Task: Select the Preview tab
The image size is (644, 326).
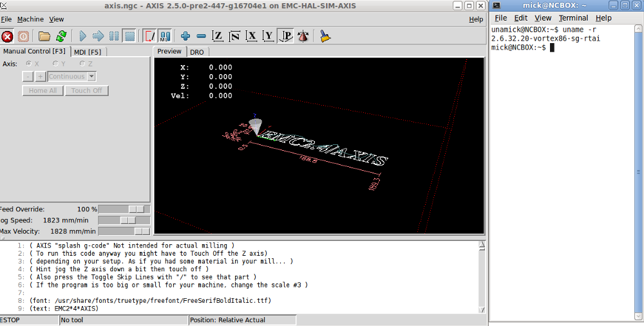Action: tap(169, 52)
